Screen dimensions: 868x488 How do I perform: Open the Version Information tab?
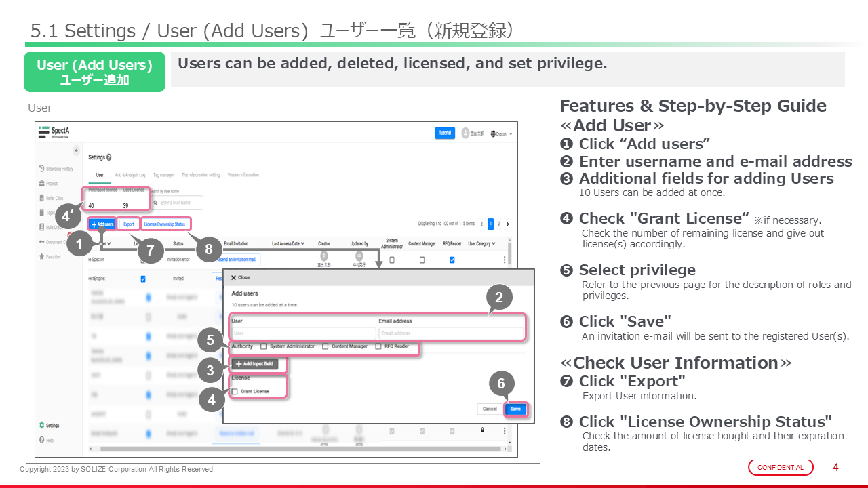[243, 175]
